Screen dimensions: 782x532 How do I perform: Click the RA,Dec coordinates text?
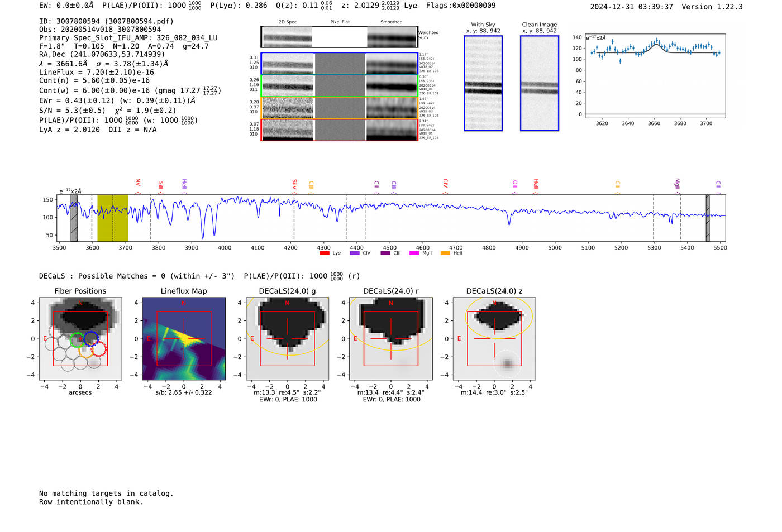pyautogui.click(x=102, y=55)
